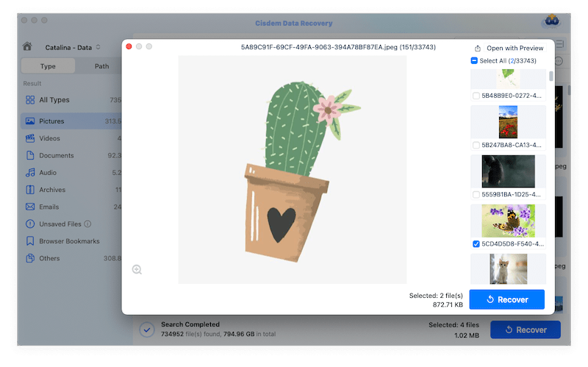Select the Videos category
Image resolution: width=588 pixels, height=367 pixels.
tap(71, 138)
